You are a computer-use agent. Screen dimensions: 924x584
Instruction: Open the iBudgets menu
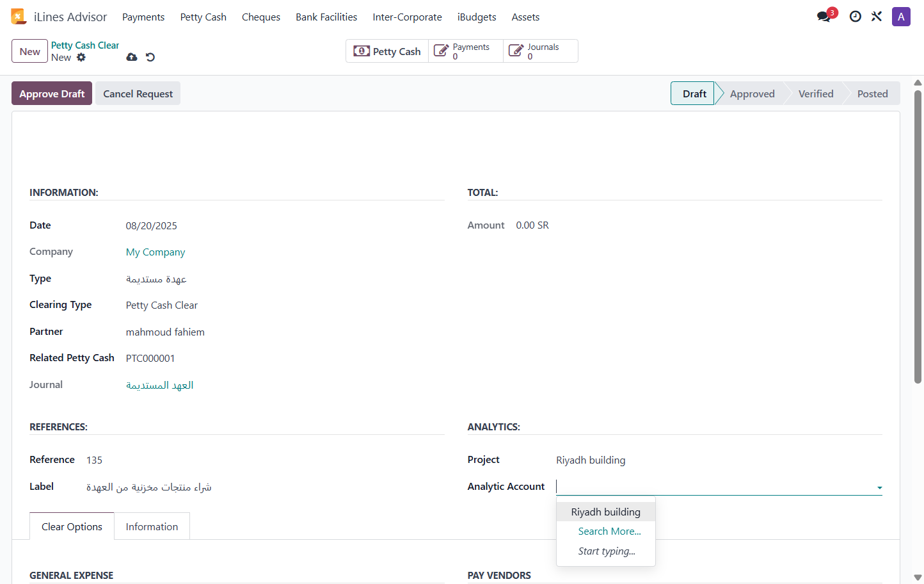(x=477, y=17)
